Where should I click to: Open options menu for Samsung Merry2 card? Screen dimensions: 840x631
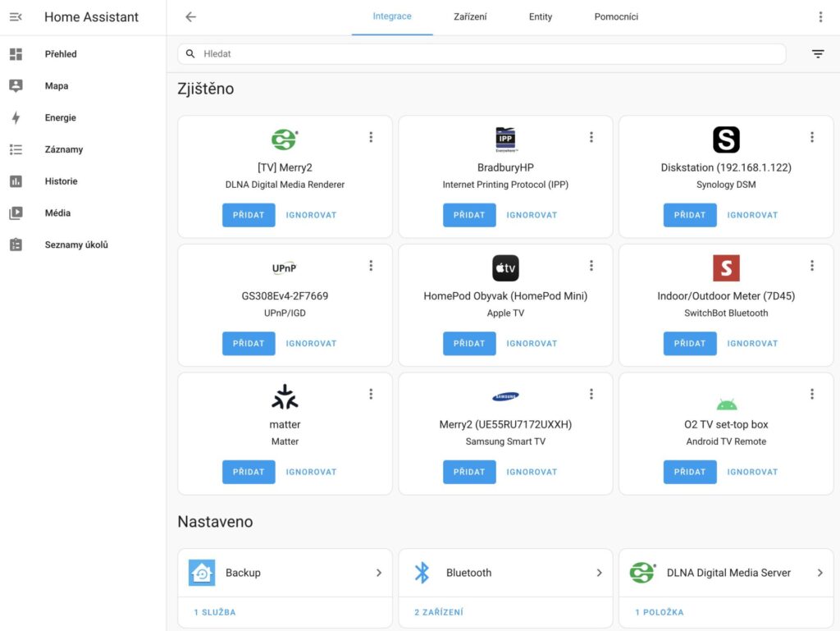pyautogui.click(x=591, y=394)
